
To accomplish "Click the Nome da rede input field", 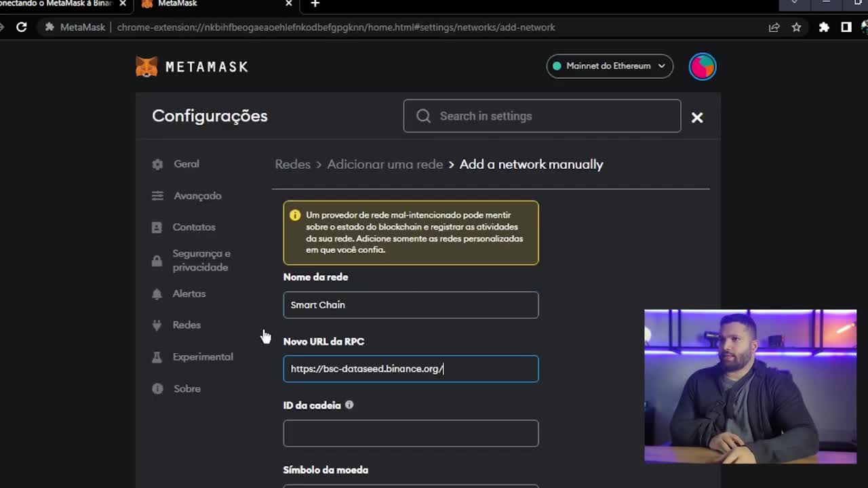I will pyautogui.click(x=411, y=305).
